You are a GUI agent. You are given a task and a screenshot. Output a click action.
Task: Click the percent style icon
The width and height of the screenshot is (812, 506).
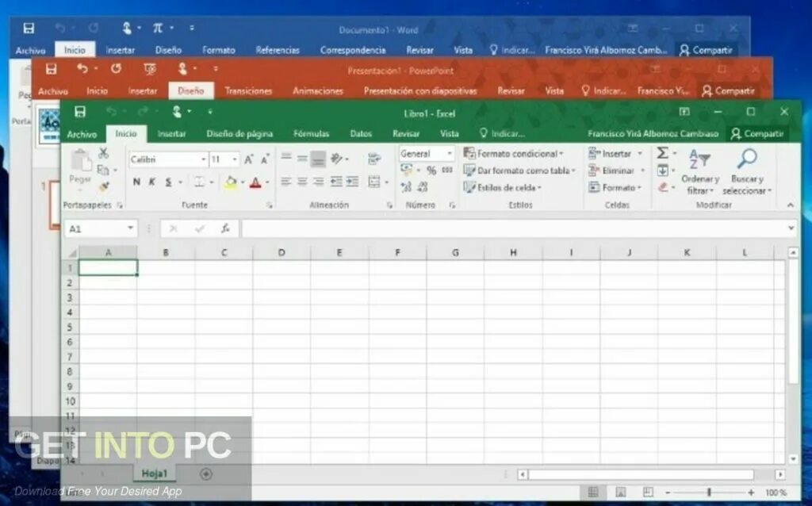pos(431,170)
